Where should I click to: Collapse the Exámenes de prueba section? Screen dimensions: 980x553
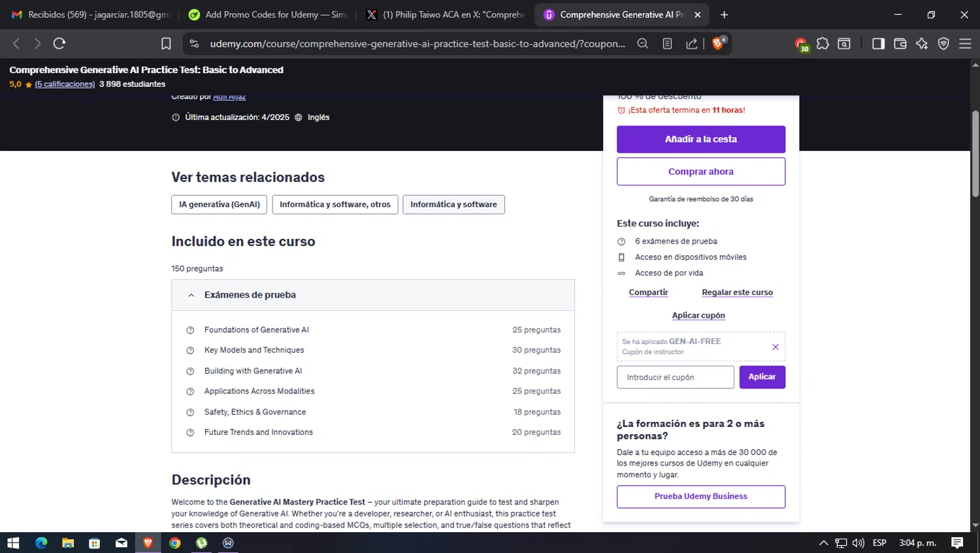coord(373,295)
